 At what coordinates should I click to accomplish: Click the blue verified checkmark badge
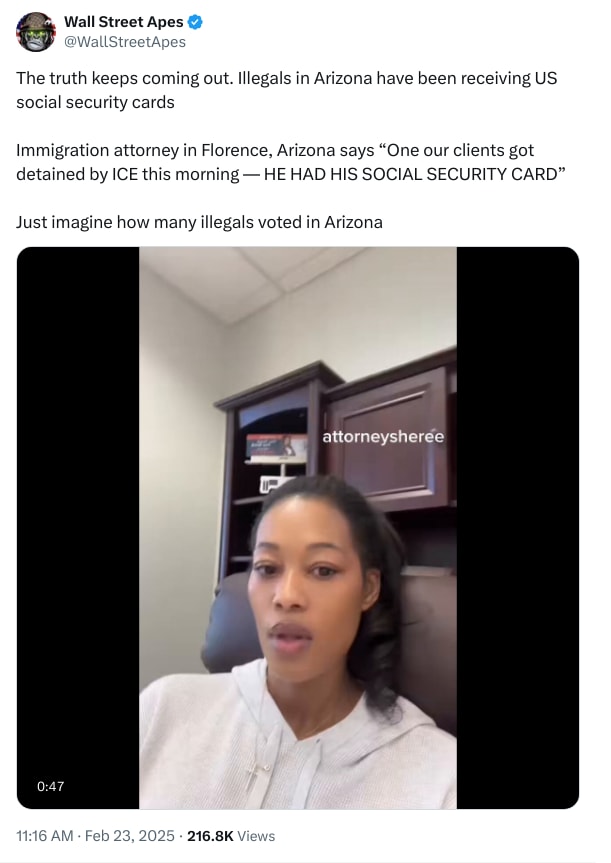click(x=195, y=22)
